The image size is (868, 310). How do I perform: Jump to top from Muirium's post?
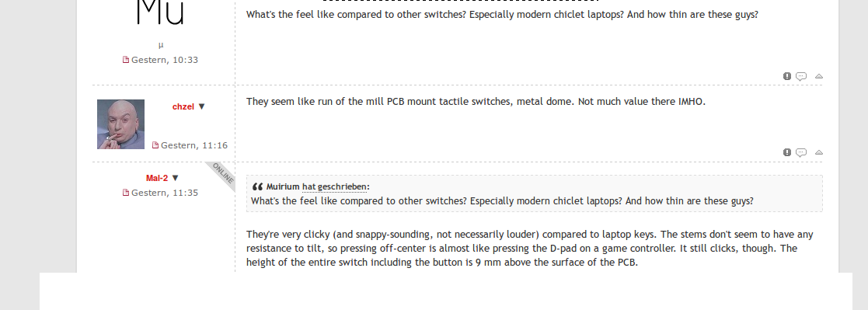(x=819, y=76)
